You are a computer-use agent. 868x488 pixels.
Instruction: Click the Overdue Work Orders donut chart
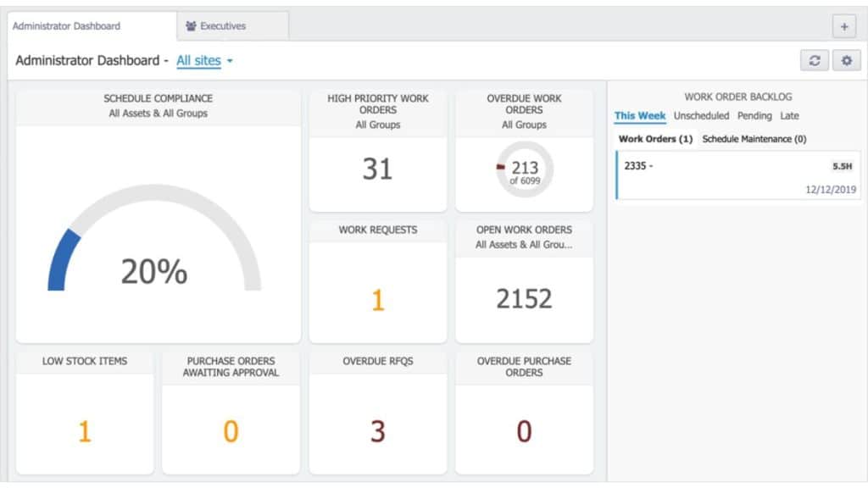click(523, 169)
